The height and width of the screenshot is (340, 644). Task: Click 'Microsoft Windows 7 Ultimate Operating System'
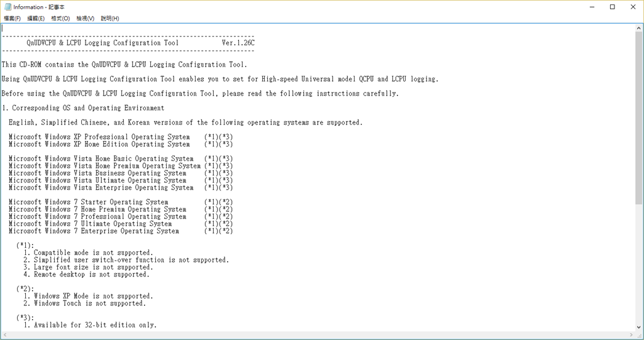click(91, 224)
